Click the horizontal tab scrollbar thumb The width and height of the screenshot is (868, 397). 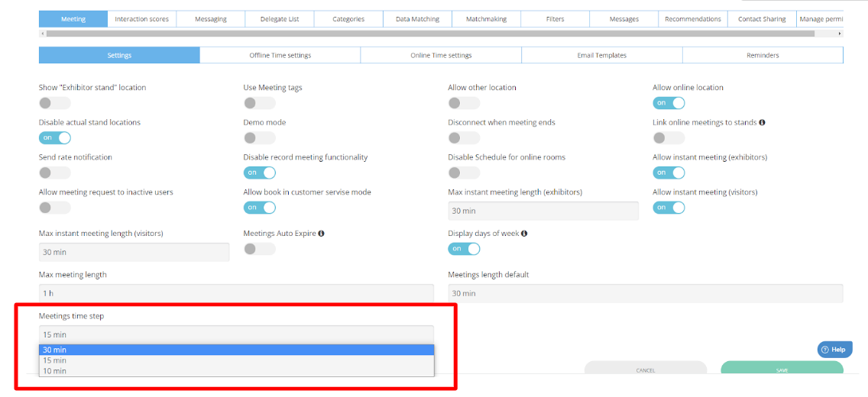430,34
